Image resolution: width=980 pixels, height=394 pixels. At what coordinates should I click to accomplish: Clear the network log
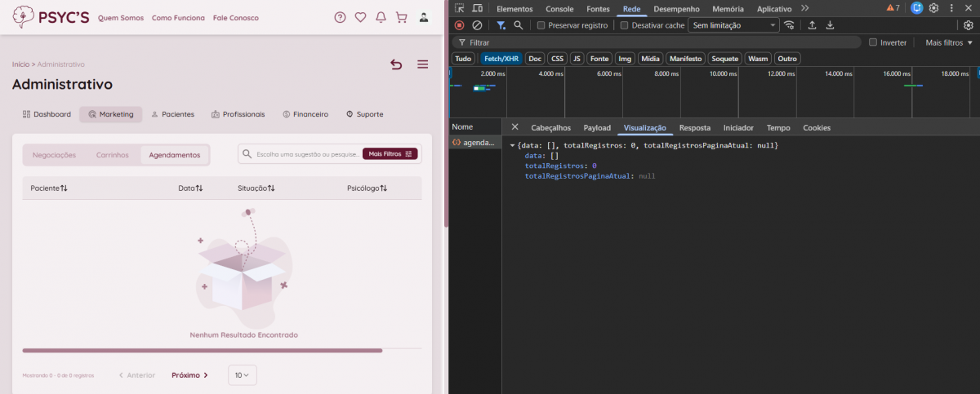477,25
